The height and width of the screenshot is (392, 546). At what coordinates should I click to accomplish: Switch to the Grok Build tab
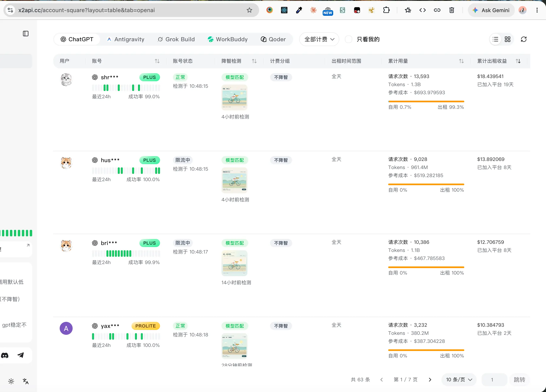coord(176,39)
